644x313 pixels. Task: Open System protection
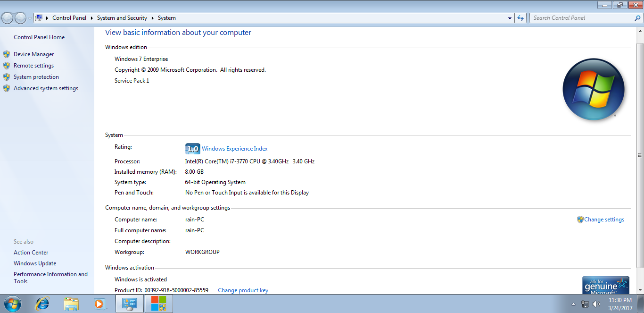(x=36, y=77)
